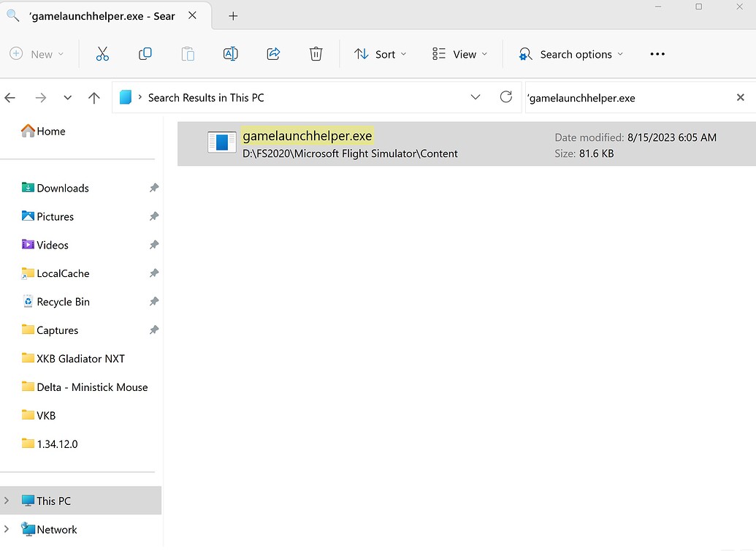Delete gamelaunchhelper.exe with the trash icon
This screenshot has width=756, height=551.
(x=316, y=53)
